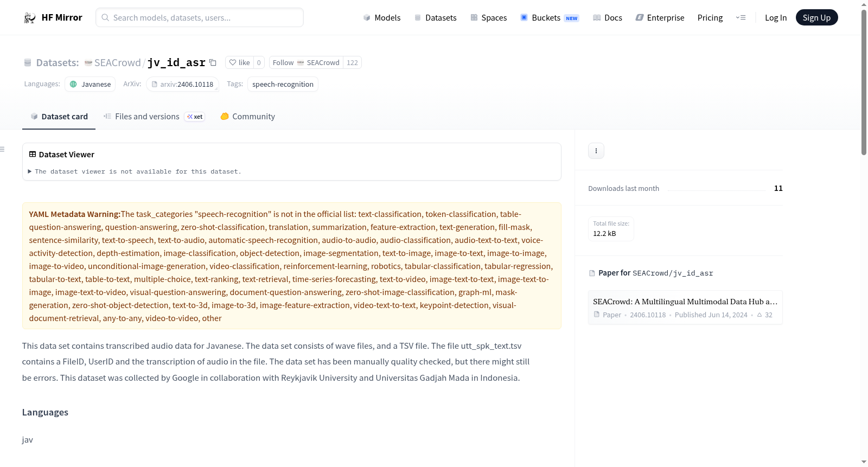Screen dimensions: 868x467
Task: Click the upvote triangle icon showing 32
Action: coord(759,315)
